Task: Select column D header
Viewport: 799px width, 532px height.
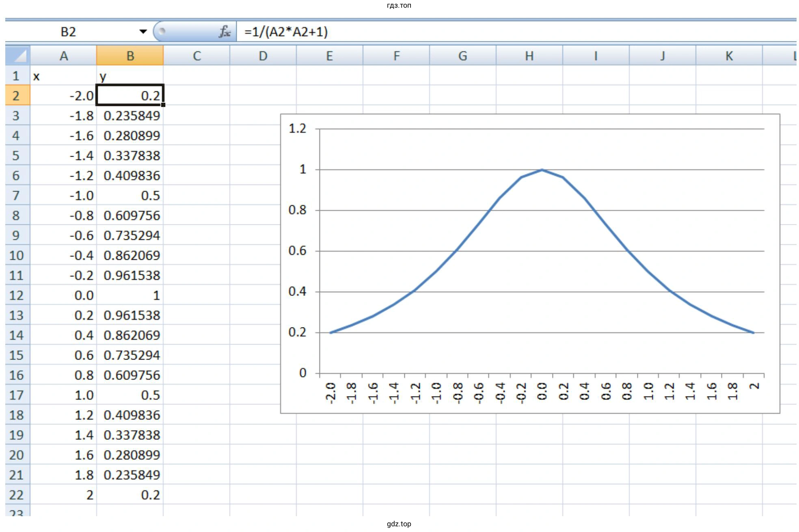Action: tap(263, 56)
